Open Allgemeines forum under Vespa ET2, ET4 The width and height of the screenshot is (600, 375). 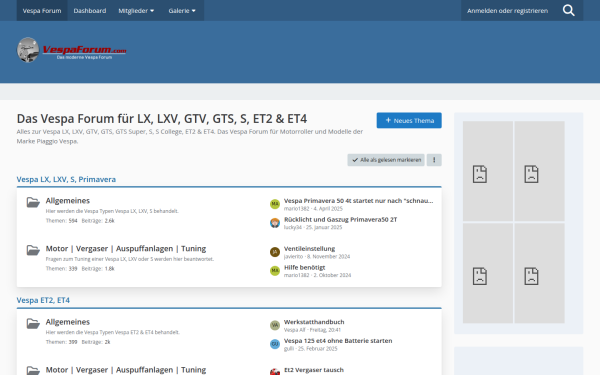(x=68, y=322)
